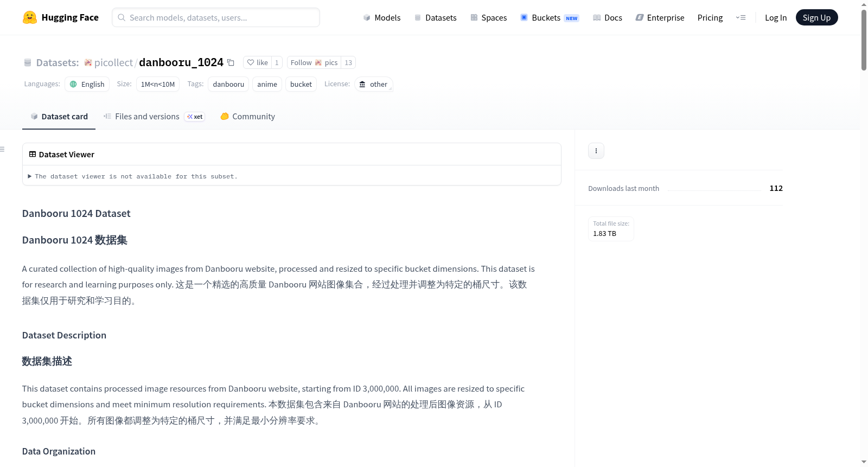Viewport: 868px width, 467px height.
Task: Copy the dataset name to clipboard
Action: [x=231, y=62]
